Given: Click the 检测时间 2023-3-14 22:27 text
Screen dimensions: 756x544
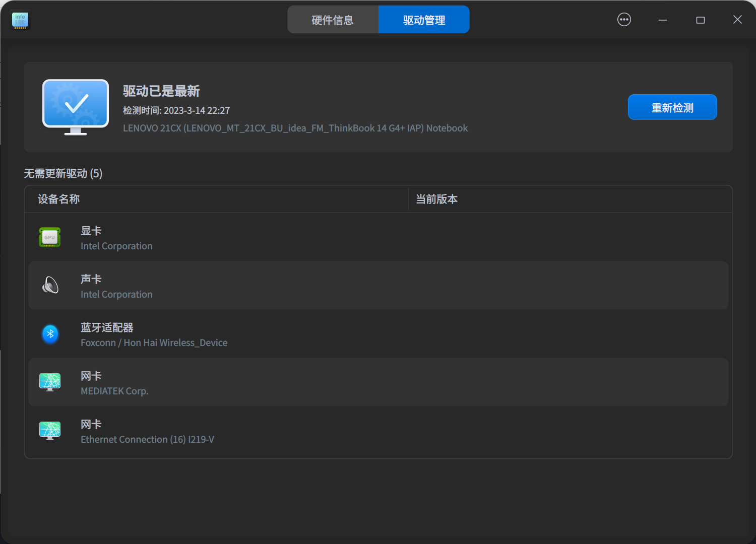Looking at the screenshot, I should (176, 110).
